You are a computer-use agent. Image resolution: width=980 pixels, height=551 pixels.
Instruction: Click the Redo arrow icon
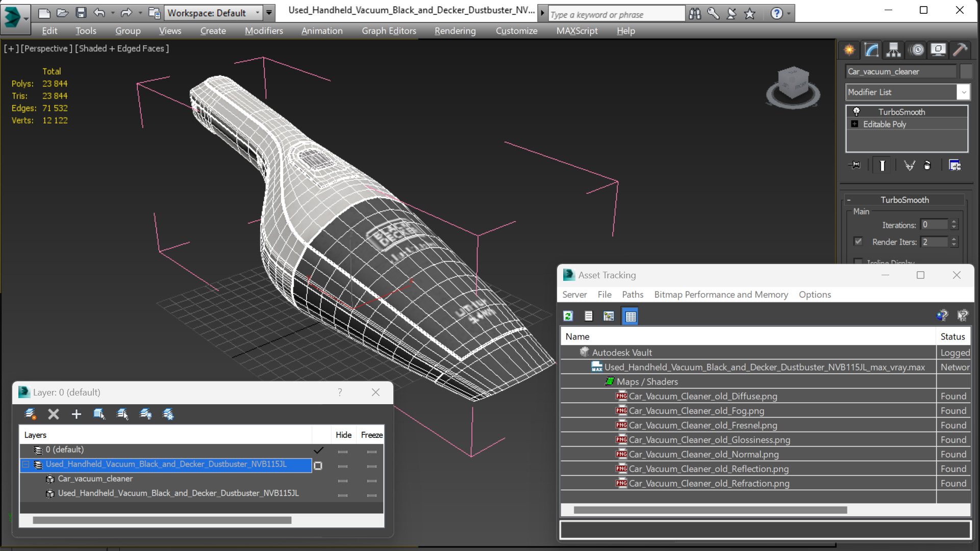126,13
